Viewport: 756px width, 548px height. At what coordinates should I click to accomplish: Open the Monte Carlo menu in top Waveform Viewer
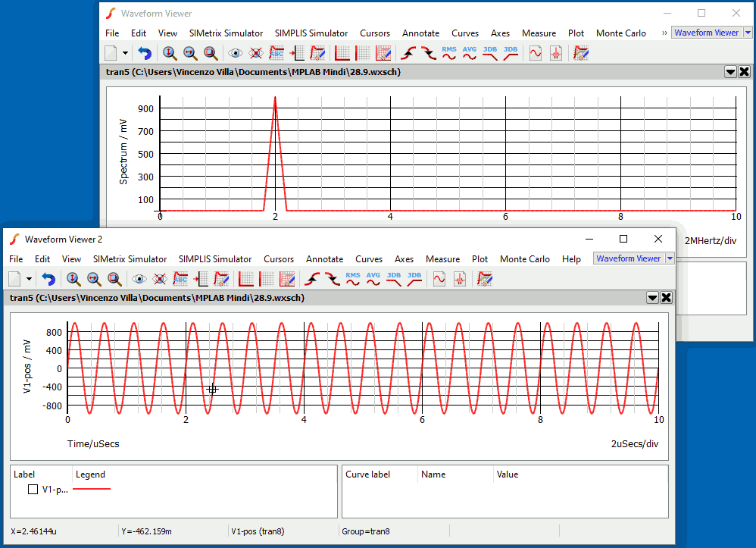click(621, 33)
